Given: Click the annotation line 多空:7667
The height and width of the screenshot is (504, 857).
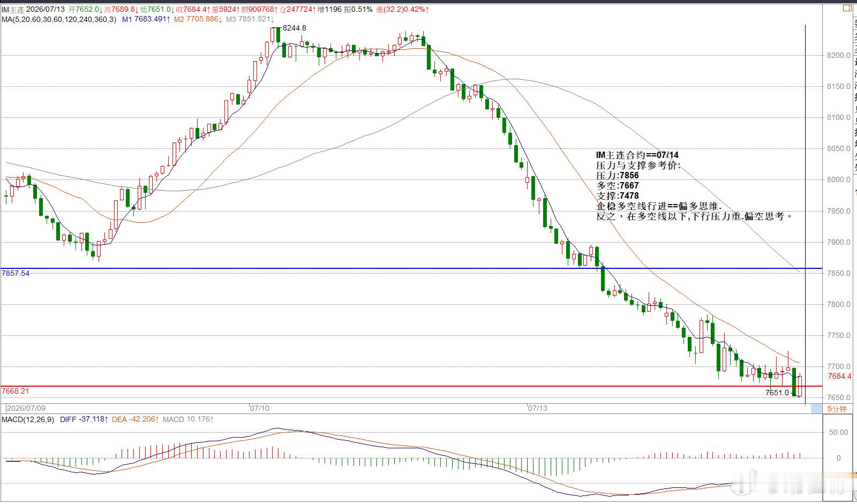Looking at the screenshot, I should pos(618,186).
